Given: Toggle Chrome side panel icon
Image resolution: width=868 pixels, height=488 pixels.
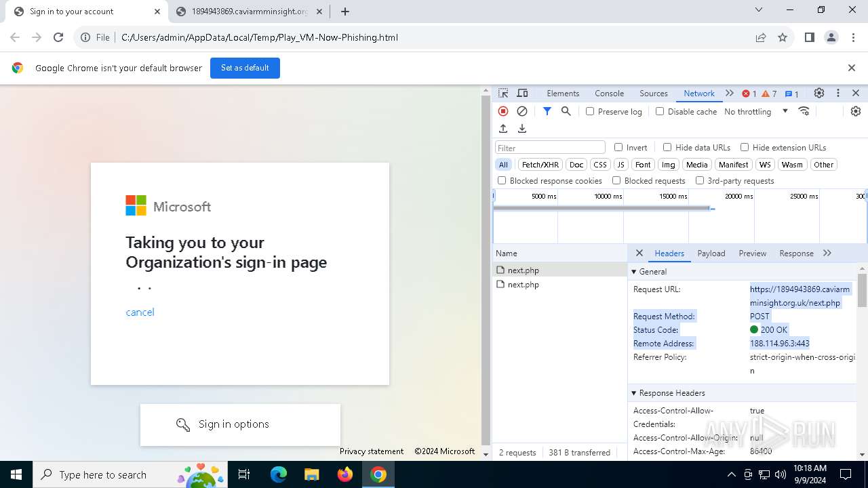Looking at the screenshot, I should 810,37.
